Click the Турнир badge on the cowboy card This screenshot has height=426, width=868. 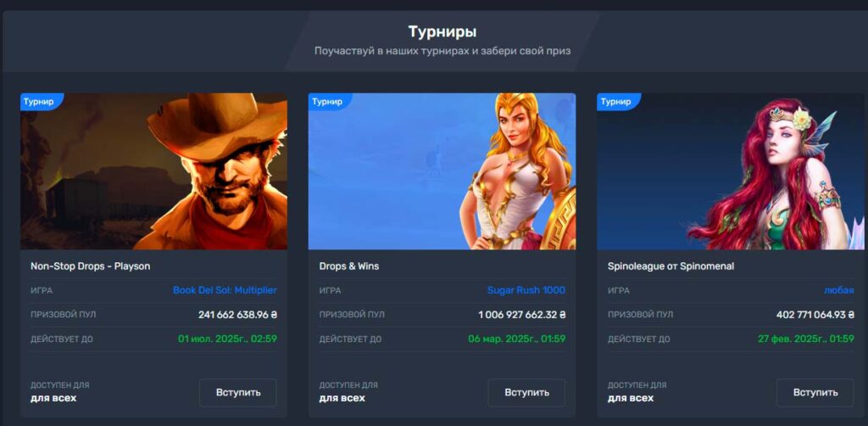point(40,102)
